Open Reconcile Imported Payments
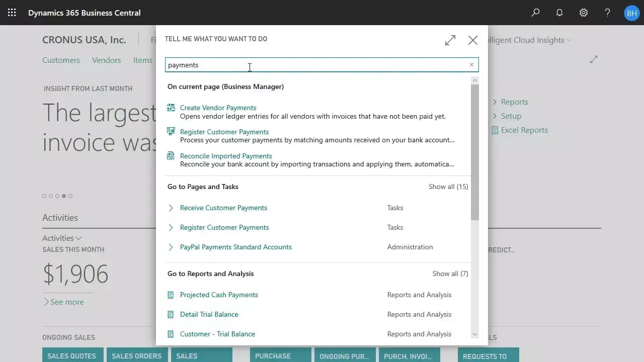644x362 pixels. point(226,156)
